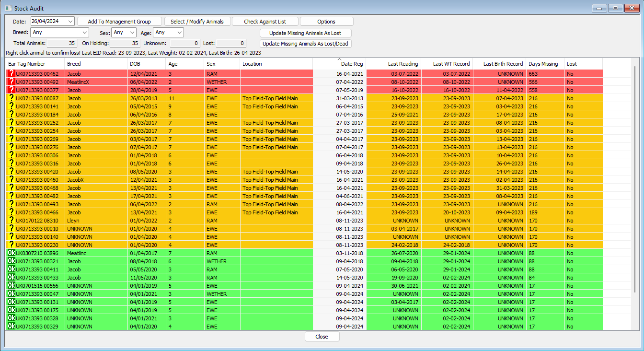The height and width of the screenshot is (351, 644).
Task: Sort by the Date Reg column header
Action: pyautogui.click(x=339, y=64)
